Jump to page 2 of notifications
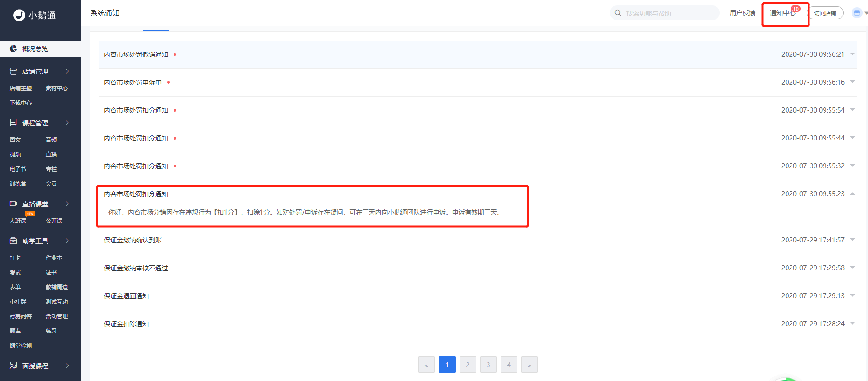This screenshot has width=868, height=381. (x=468, y=365)
